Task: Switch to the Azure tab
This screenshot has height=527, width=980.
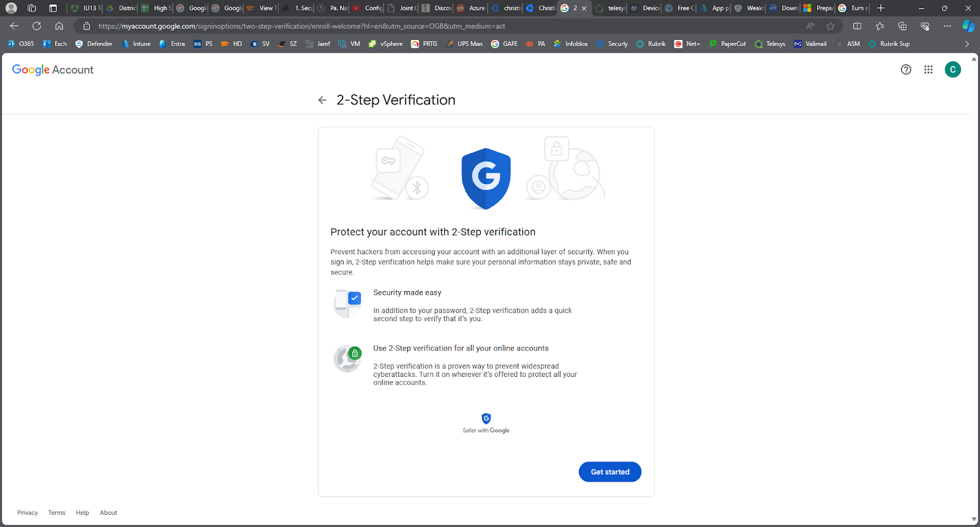Action: click(471, 8)
